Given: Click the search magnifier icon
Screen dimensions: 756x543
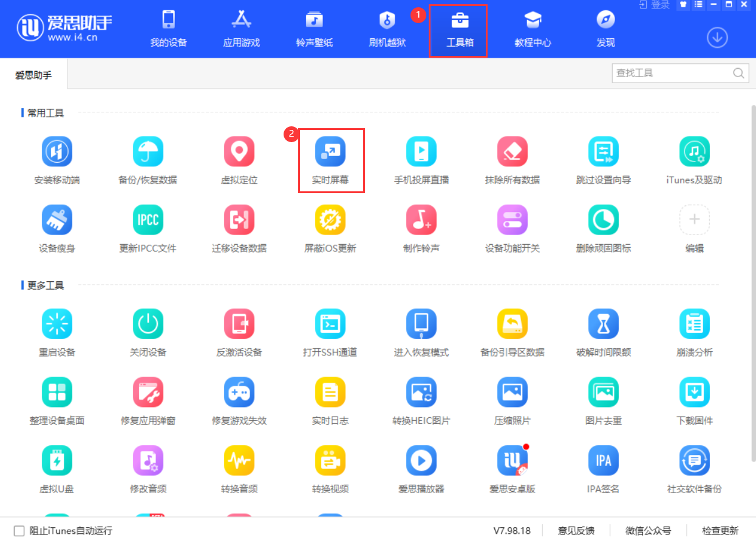Looking at the screenshot, I should [738, 73].
